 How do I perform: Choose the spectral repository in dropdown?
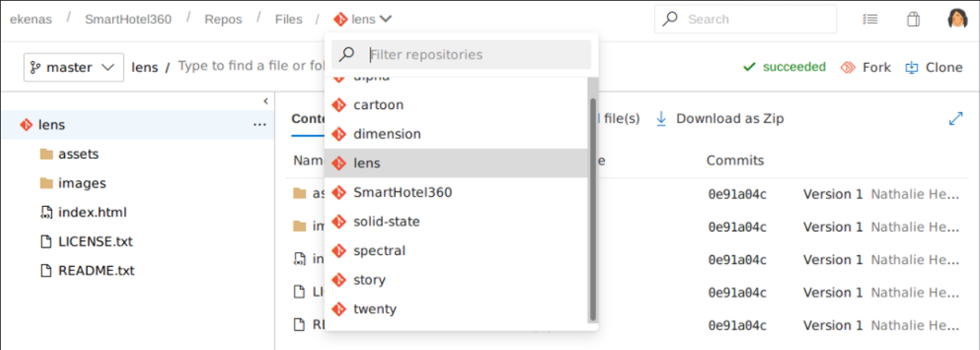click(379, 250)
